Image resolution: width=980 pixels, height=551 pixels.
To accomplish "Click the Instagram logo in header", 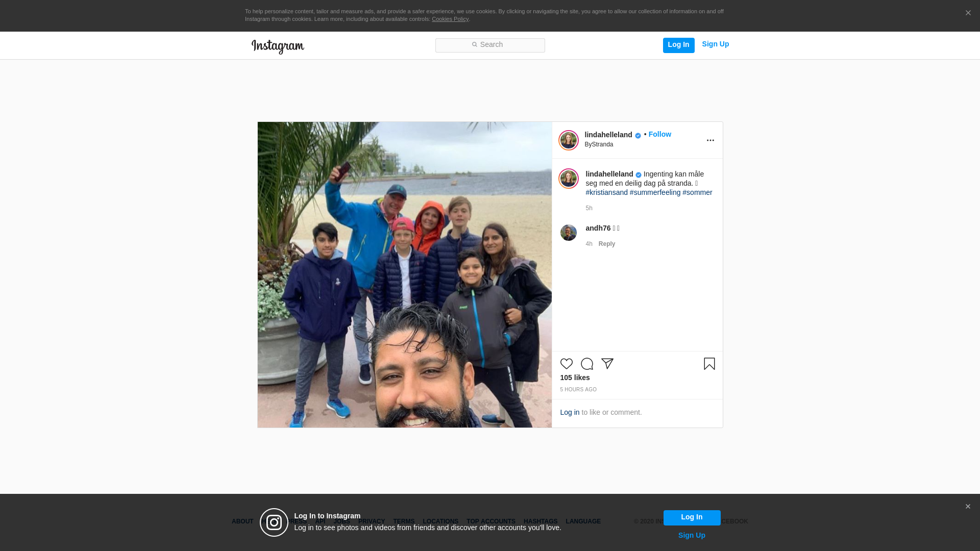I will (x=278, y=46).
